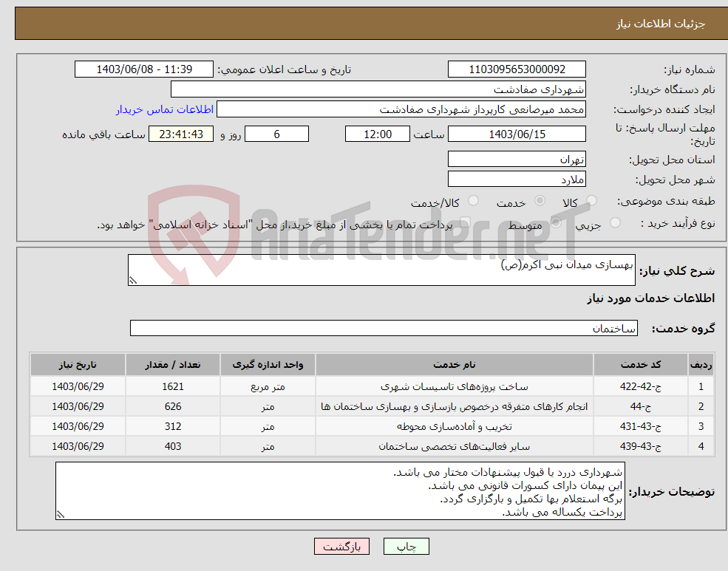Click the نام خدمت column header
Viewport: 728px width, 571px height.
point(454,365)
